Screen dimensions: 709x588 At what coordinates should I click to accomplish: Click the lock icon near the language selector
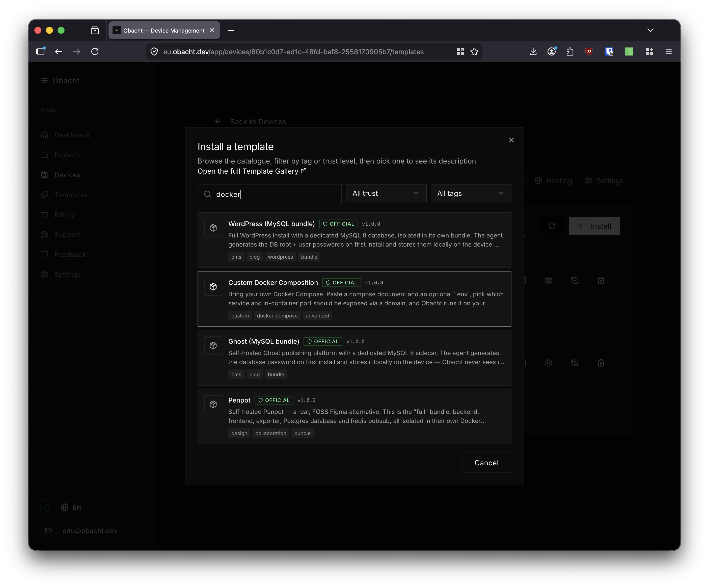tap(48, 507)
